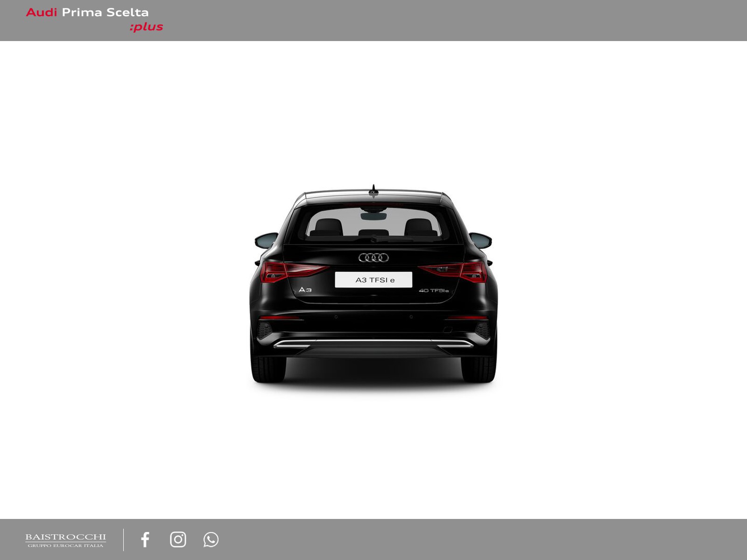The height and width of the screenshot is (560, 747).
Task: Open the Facebook icon in footer
Action: [x=145, y=539]
